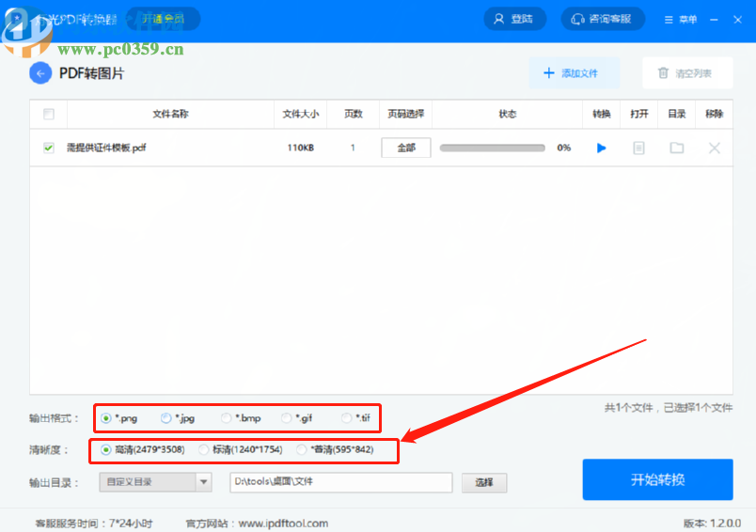
Task: Click the 文件名称 column header
Action: pyautogui.click(x=171, y=115)
